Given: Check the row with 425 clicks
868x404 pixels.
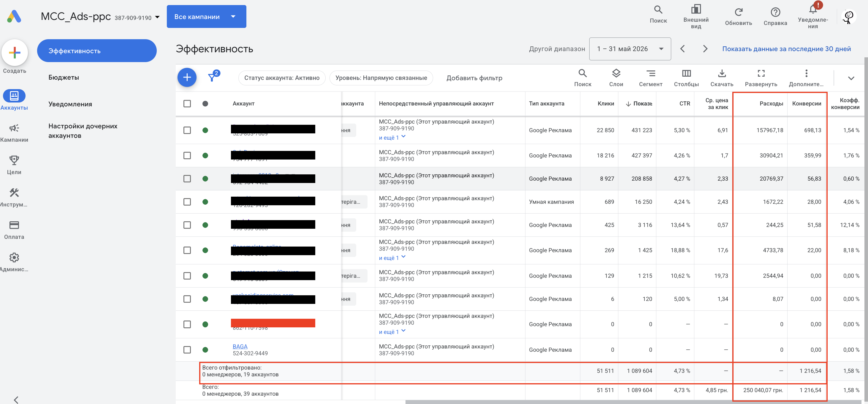Looking at the screenshot, I should [x=187, y=225].
